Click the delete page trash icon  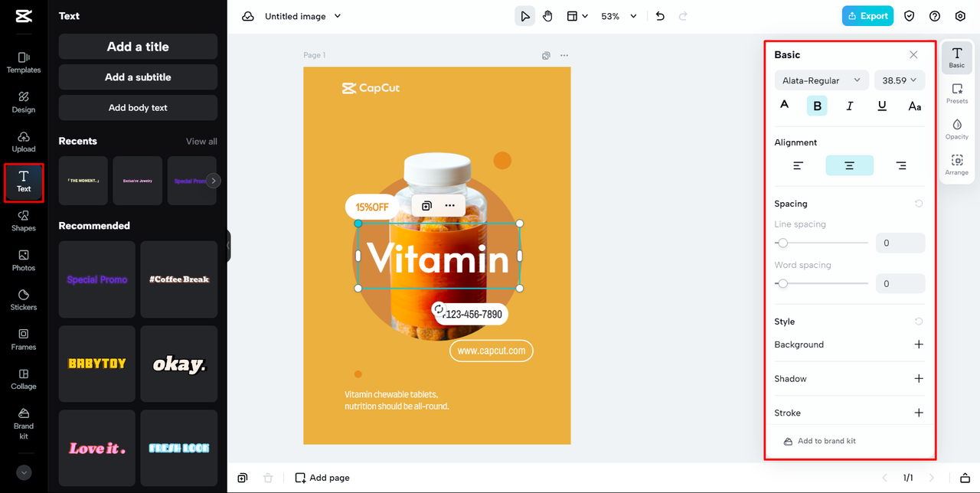click(268, 478)
